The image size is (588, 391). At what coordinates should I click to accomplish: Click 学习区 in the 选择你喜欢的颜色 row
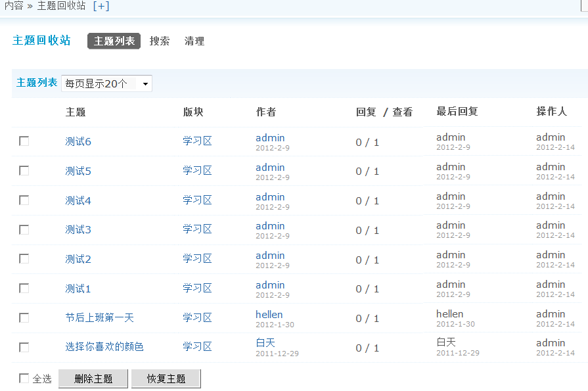pyautogui.click(x=197, y=347)
